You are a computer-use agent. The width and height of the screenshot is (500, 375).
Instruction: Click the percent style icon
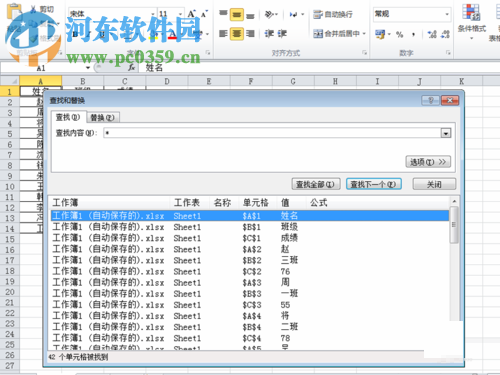[400, 34]
